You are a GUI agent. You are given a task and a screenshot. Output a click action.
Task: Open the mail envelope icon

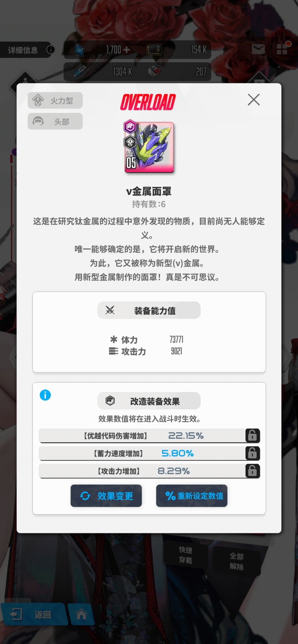coord(258,50)
